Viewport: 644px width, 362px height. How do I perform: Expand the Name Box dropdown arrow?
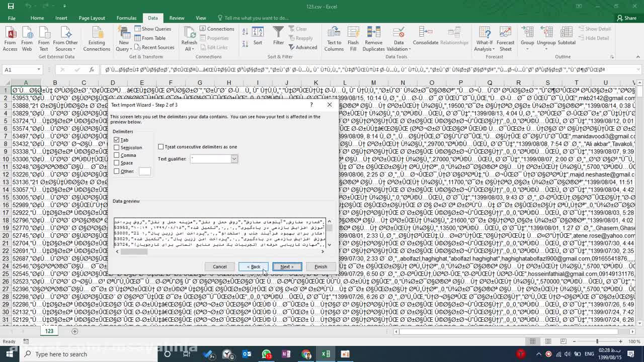(x=39, y=70)
